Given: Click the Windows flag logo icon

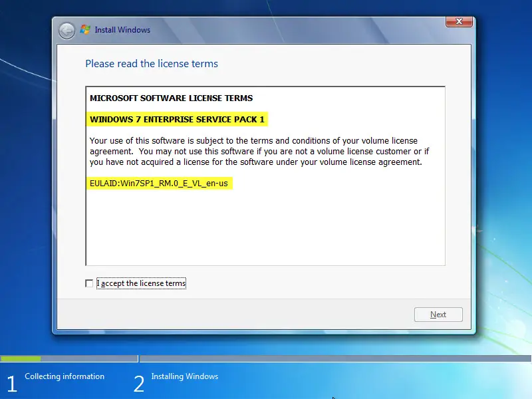Looking at the screenshot, I should click(85, 30).
